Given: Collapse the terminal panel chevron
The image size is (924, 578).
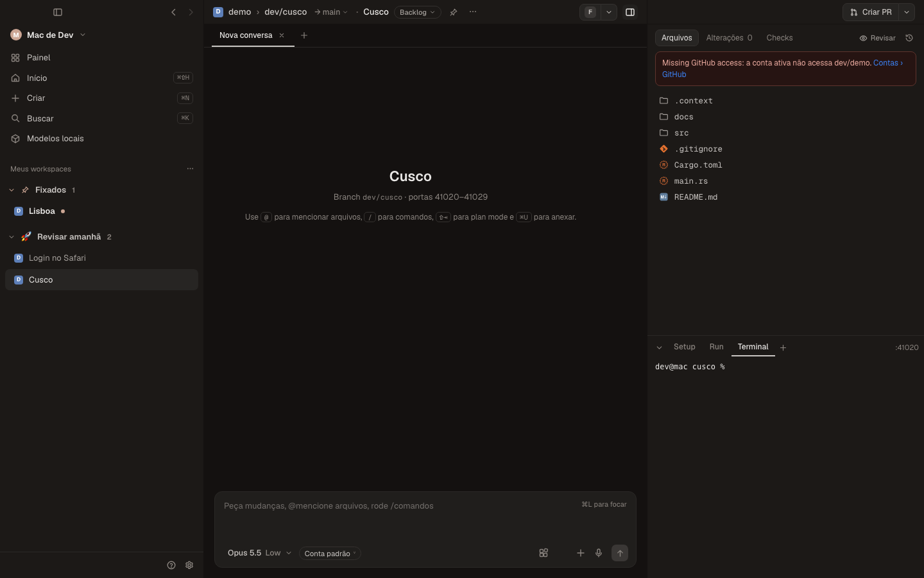Looking at the screenshot, I should (x=659, y=347).
